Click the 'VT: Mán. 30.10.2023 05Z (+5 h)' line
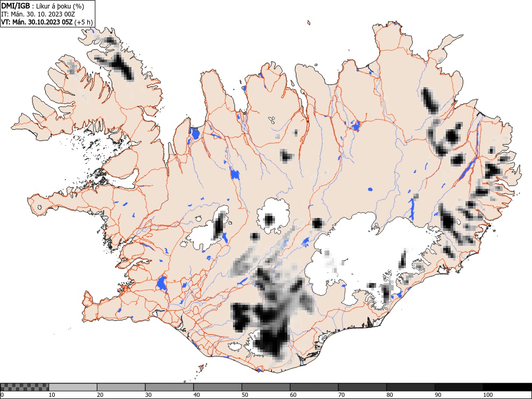The image size is (532, 399). [x=47, y=22]
